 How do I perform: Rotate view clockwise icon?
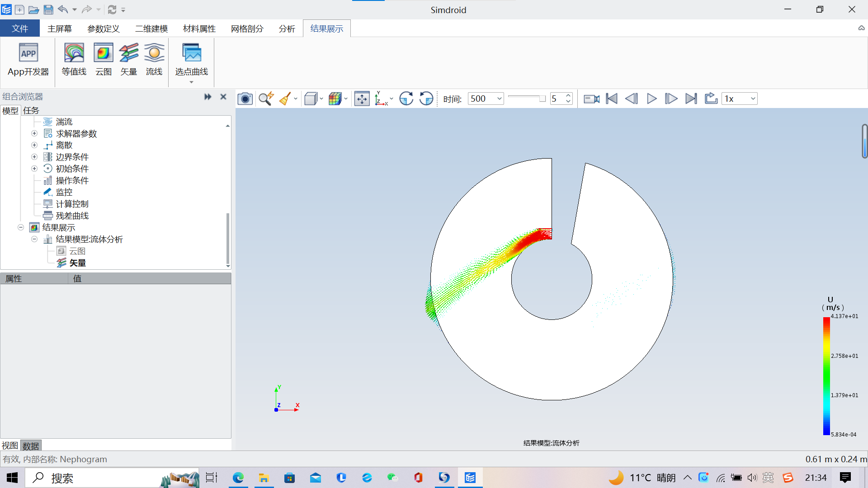point(406,99)
